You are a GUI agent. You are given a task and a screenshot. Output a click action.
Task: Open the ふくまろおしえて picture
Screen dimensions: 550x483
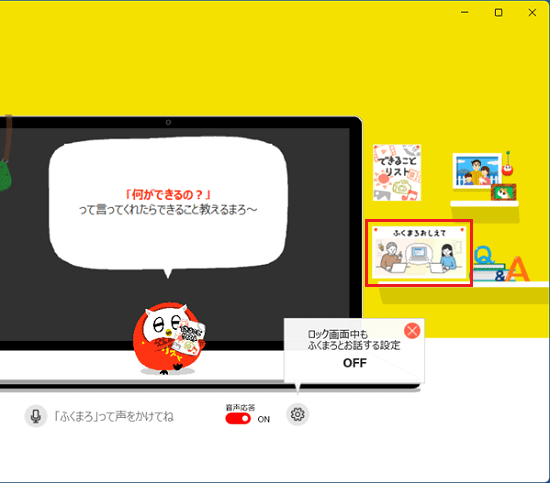click(x=419, y=253)
